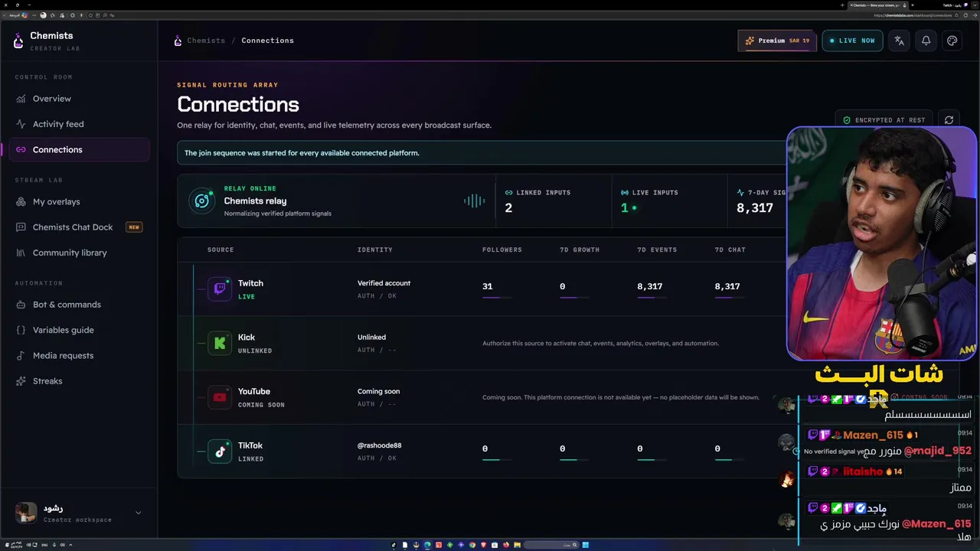Open Media requests in the sidebar
Screen dimensions: 980x551
point(79,355)
